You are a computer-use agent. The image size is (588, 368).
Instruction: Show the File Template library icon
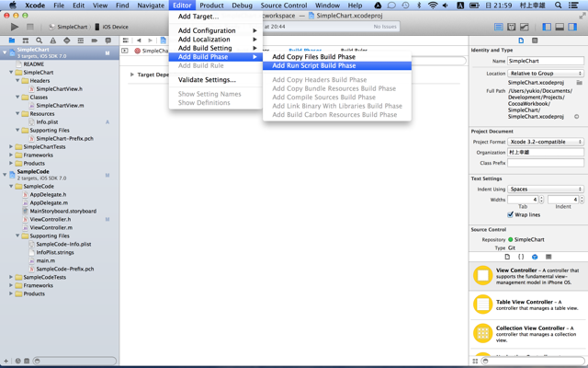pyautogui.click(x=507, y=257)
